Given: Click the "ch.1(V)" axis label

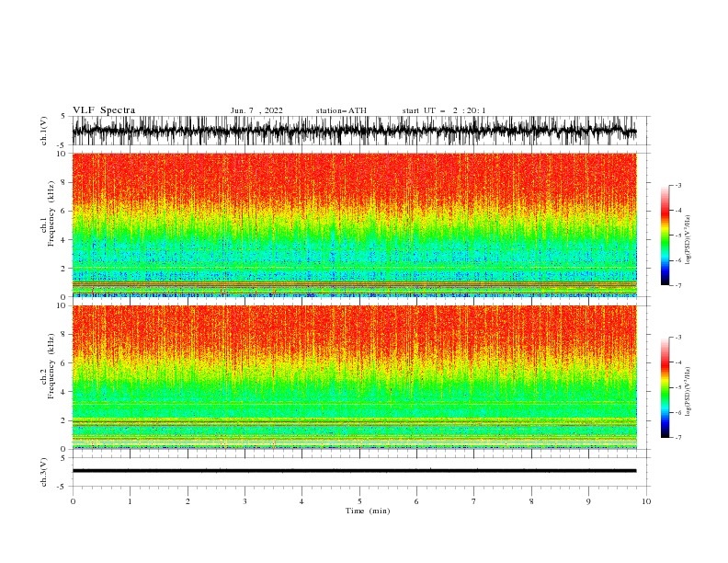Looking at the screenshot, I should tap(44, 131).
